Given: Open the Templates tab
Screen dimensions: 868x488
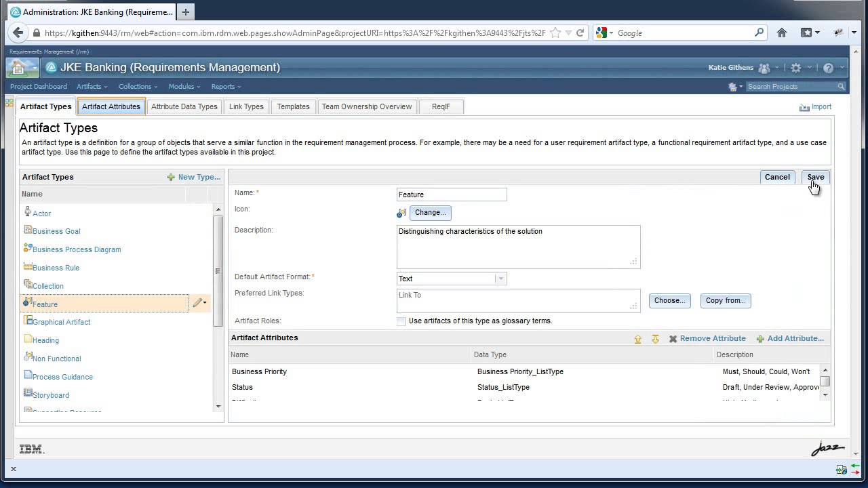Looking at the screenshot, I should click(293, 106).
